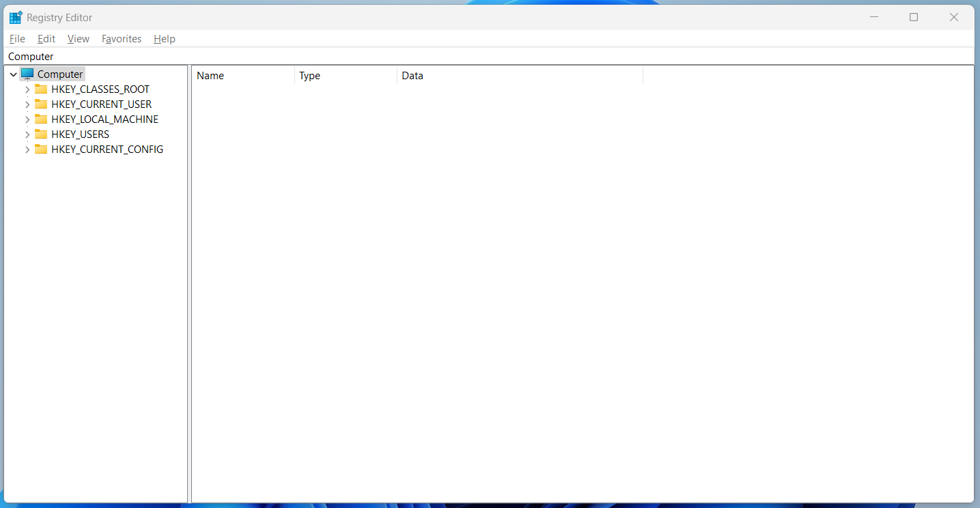Expand the HKEY_CURRENT_CONFIG key
This screenshot has height=508, width=980.
tap(27, 150)
